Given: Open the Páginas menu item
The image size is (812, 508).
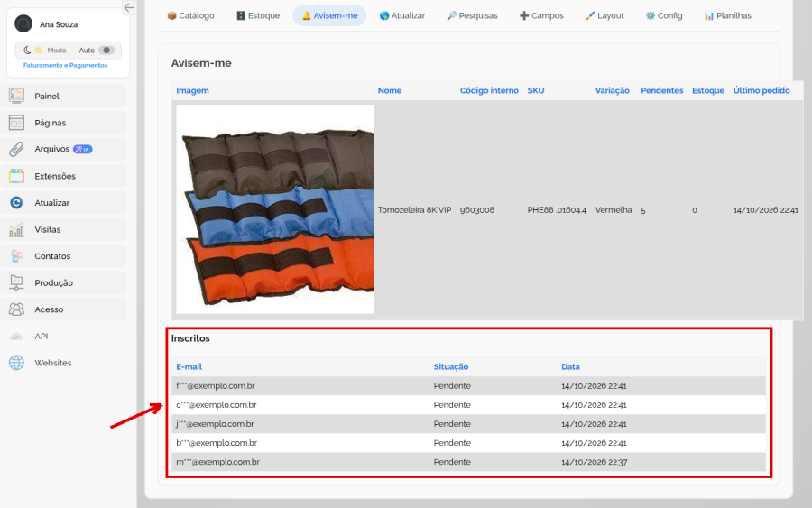Looking at the screenshot, I should 64,123.
